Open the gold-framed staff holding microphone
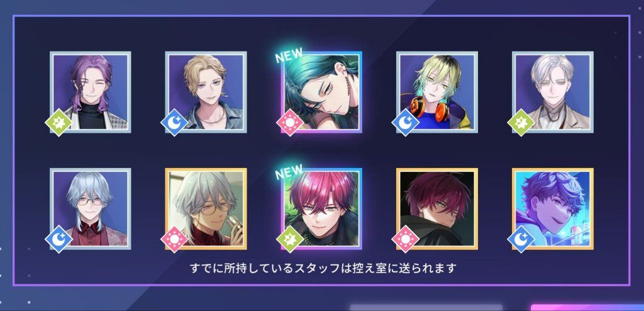 coord(206,209)
